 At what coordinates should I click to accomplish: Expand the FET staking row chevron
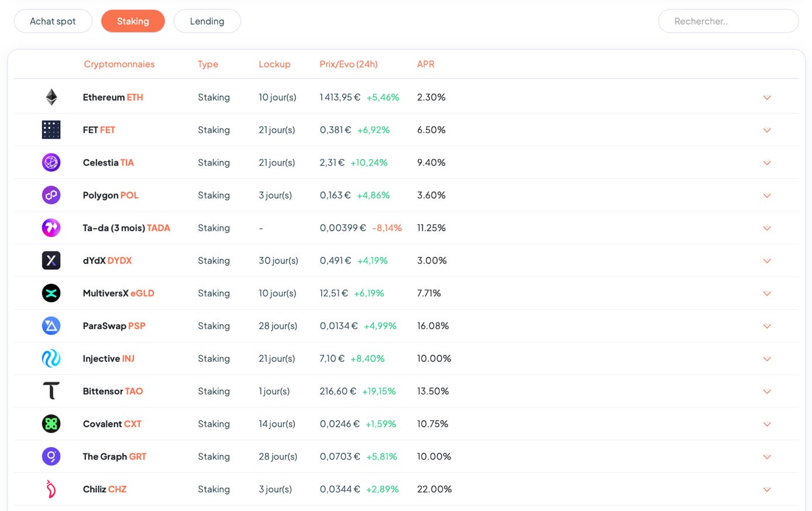(x=767, y=131)
